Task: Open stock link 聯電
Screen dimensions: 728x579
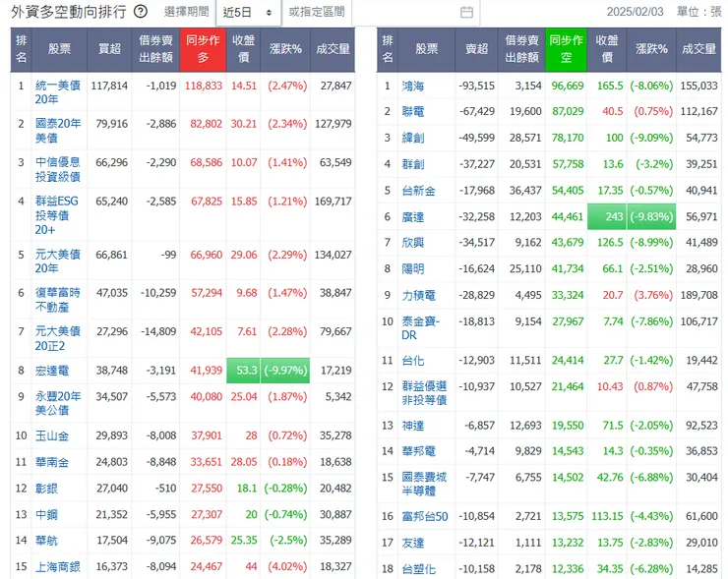Action: pos(413,112)
